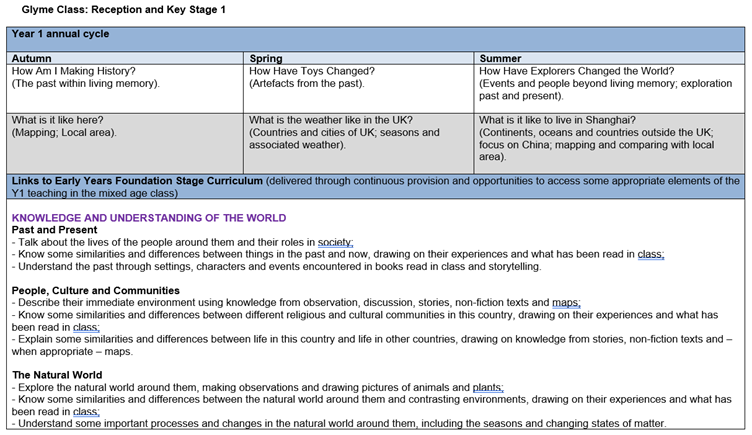Click the 'Autumn' column heading

point(31,58)
